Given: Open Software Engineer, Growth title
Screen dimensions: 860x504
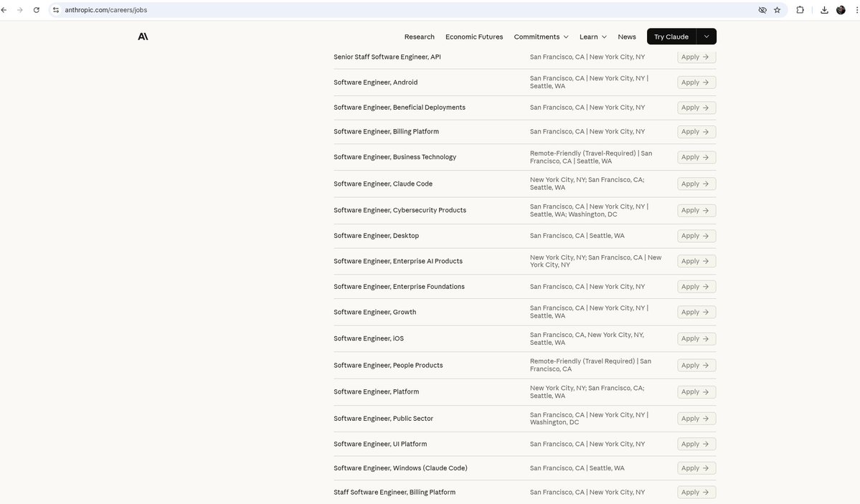Looking at the screenshot, I should [x=374, y=312].
